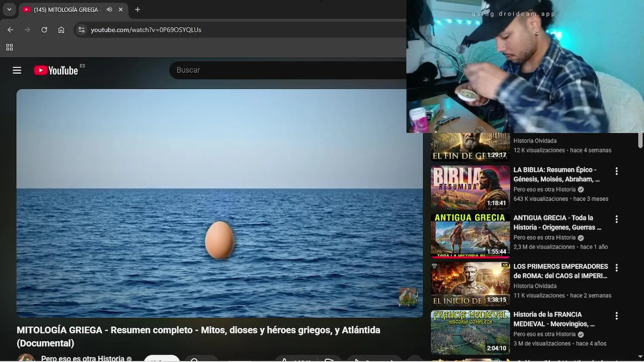This screenshot has height=362, width=644.
Task: Open the browser home page icon
Action: coord(61,30)
